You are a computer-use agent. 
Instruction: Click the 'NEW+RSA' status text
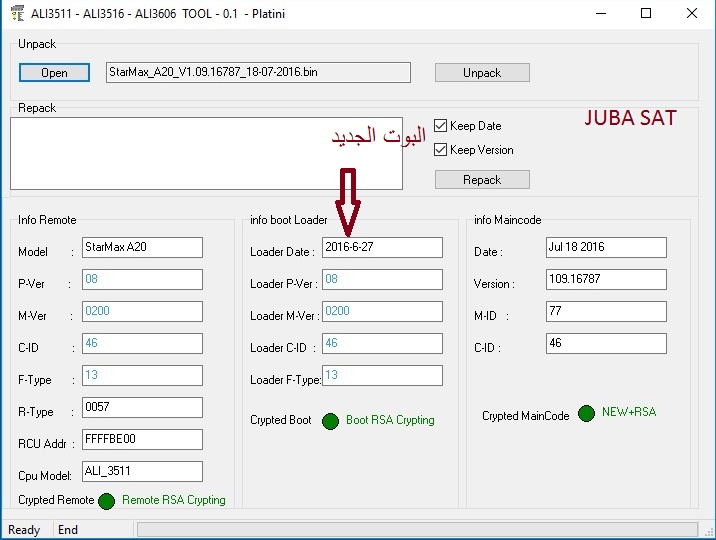(629, 412)
